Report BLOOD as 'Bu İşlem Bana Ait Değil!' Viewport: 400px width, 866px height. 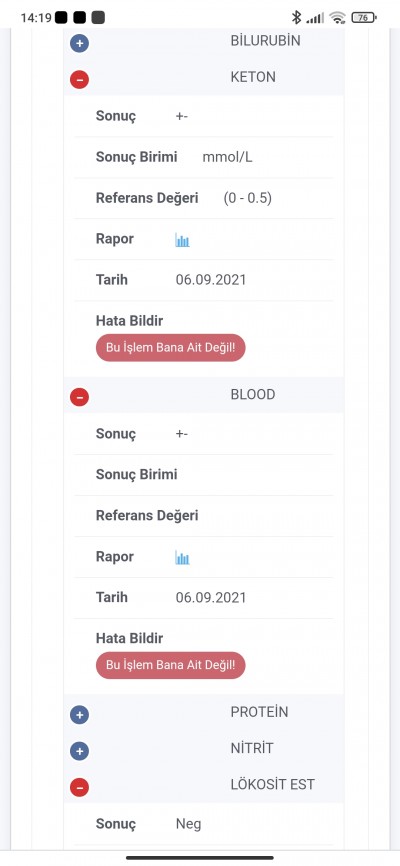click(170, 666)
